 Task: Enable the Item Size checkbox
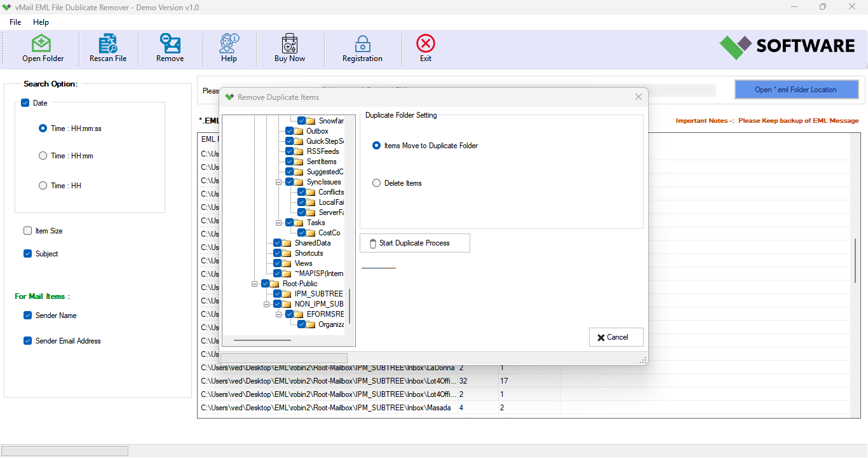pos(27,231)
